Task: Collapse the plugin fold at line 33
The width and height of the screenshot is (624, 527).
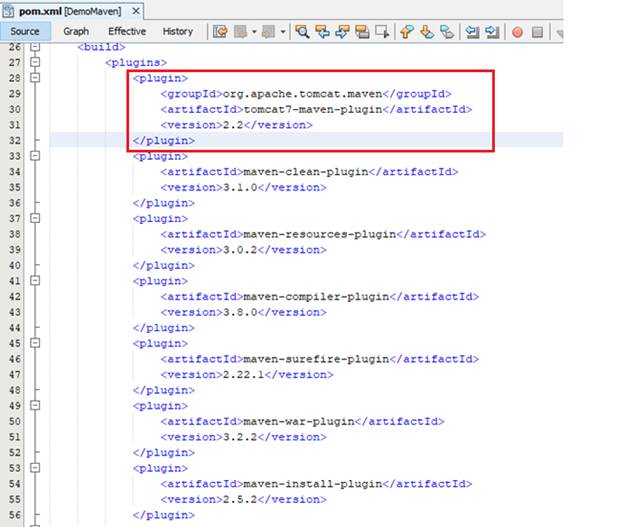Action: coord(35,156)
